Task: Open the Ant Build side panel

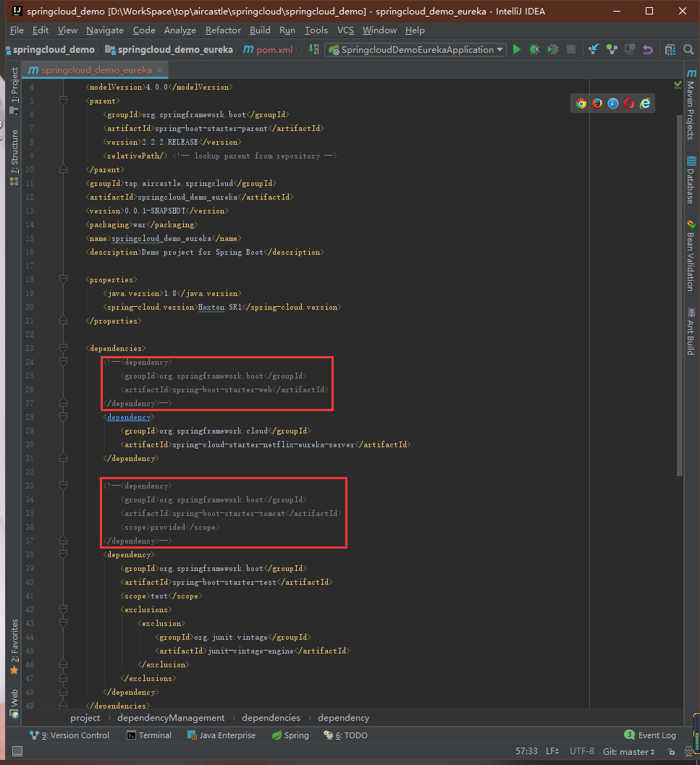Action: click(x=691, y=331)
